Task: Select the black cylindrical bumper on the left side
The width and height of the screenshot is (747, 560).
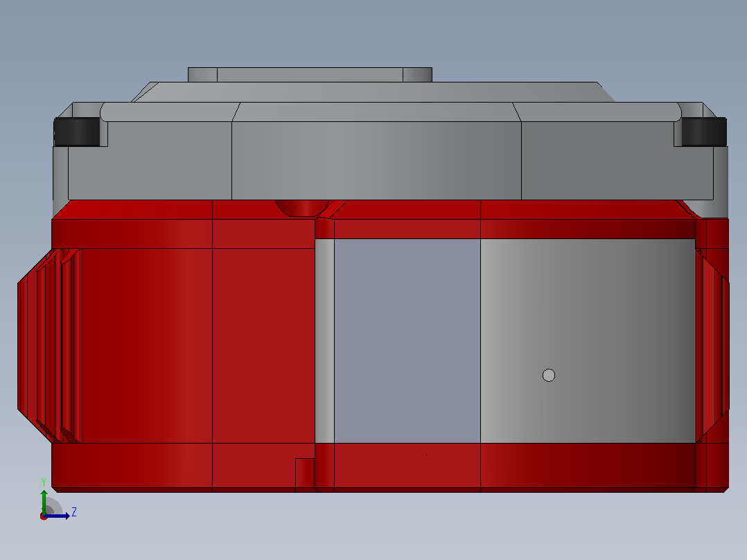Action: 77,132
